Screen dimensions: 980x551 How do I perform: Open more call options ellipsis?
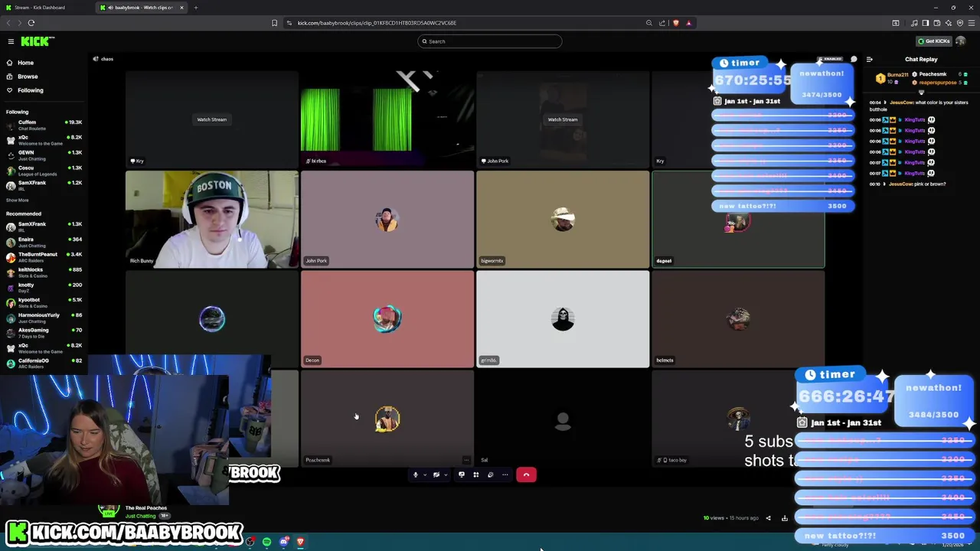505,474
